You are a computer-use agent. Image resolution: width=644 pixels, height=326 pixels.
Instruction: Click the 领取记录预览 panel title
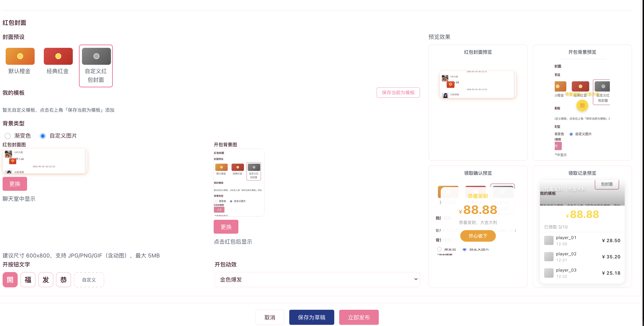(x=582, y=173)
